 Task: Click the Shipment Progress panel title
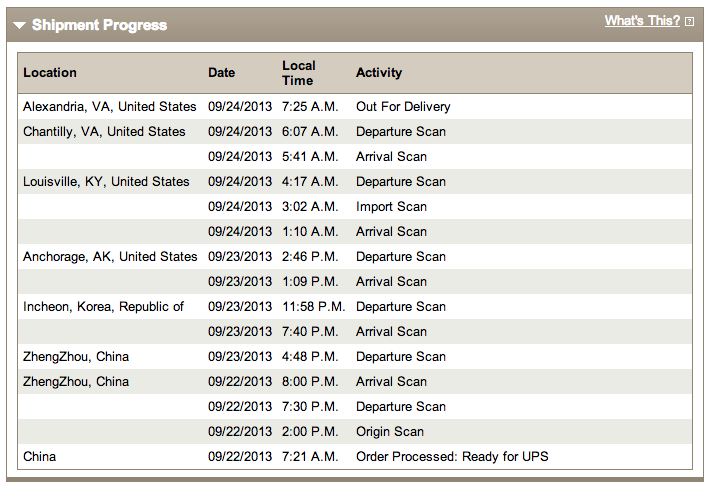[x=99, y=25]
